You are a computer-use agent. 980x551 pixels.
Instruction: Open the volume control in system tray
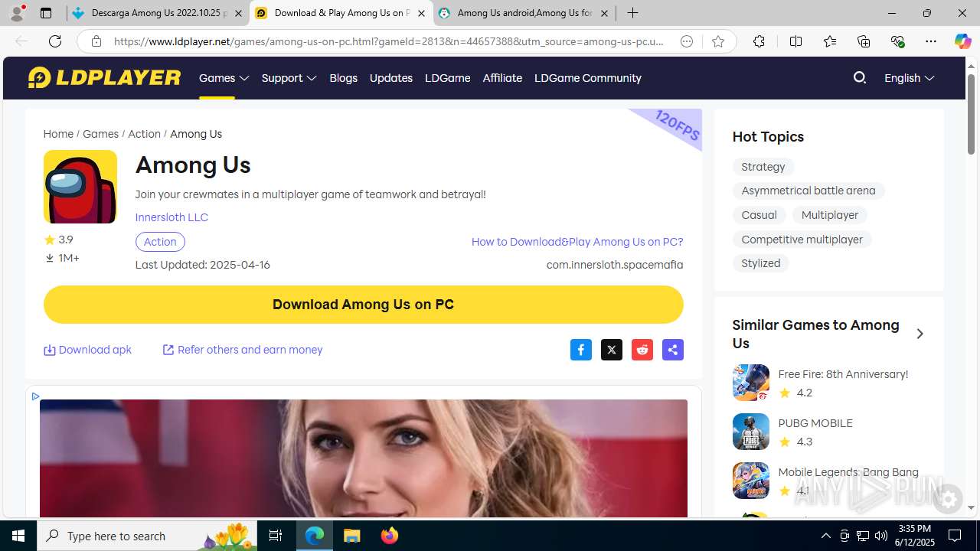(881, 536)
